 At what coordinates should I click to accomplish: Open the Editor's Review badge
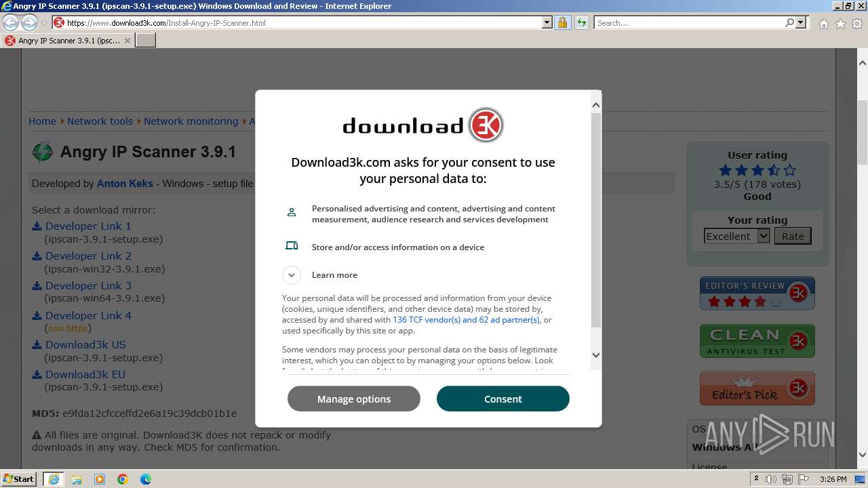point(757,293)
